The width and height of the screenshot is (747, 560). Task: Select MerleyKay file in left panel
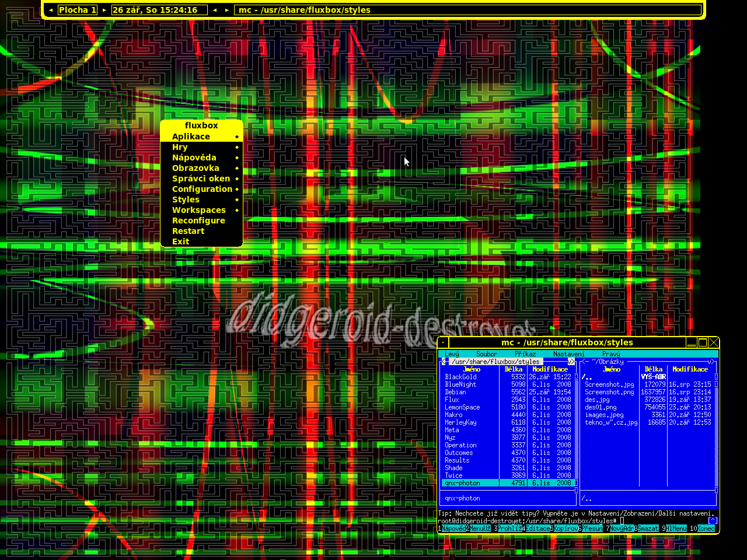(x=508, y=422)
